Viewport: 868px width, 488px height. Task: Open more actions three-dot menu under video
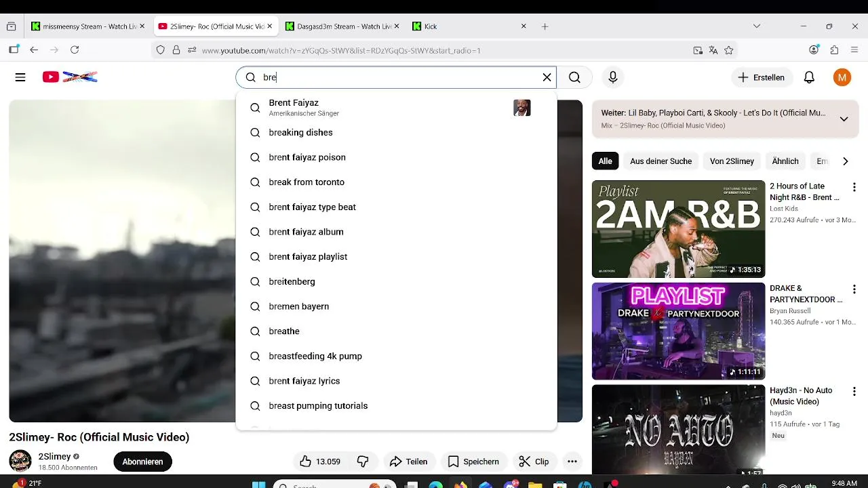(x=572, y=462)
